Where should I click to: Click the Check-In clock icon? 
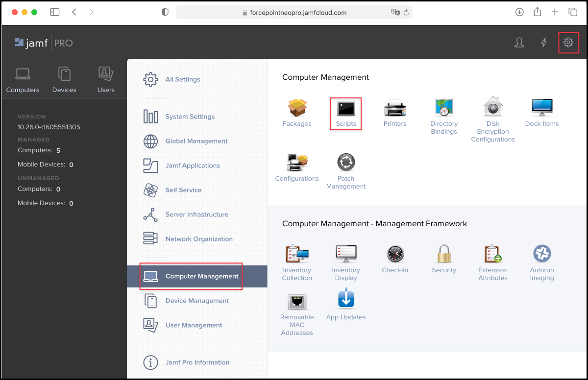coord(395,255)
